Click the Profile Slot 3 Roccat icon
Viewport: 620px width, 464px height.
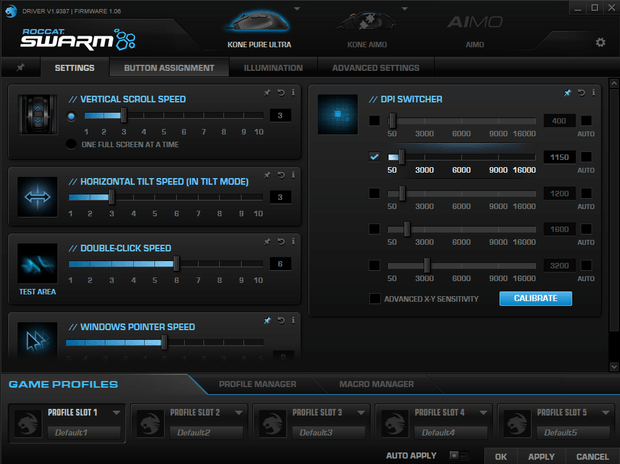point(272,423)
